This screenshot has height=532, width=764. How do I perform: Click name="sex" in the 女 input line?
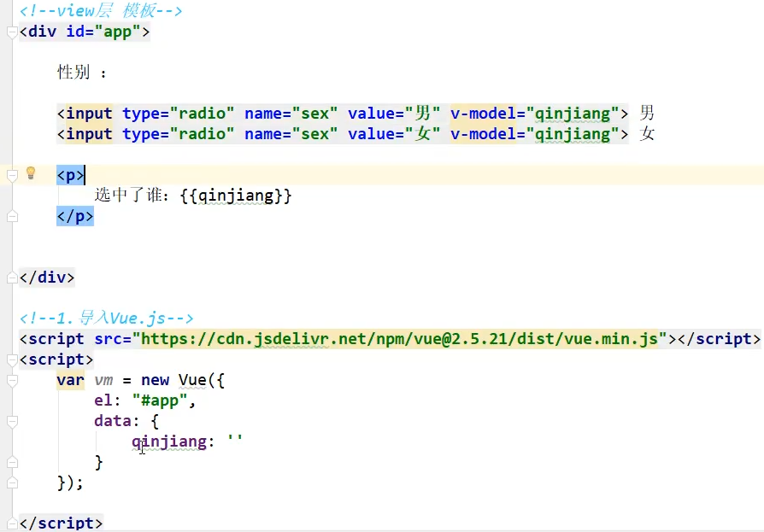[291, 134]
